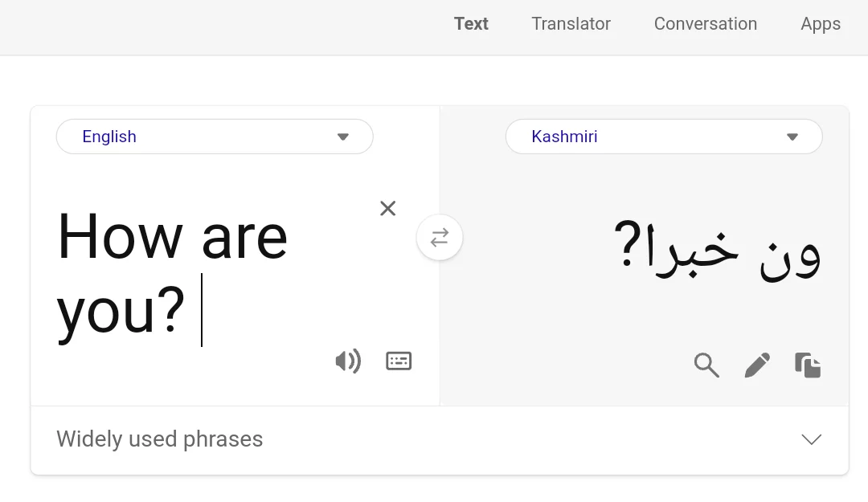Screen dimensions: 868x502
Task: Expand the Widely used phrases chevron
Action: click(811, 439)
